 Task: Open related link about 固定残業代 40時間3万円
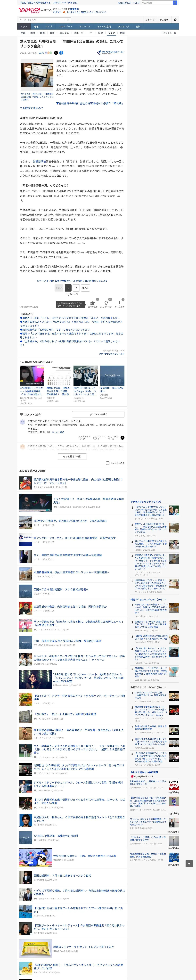point(55,330)
